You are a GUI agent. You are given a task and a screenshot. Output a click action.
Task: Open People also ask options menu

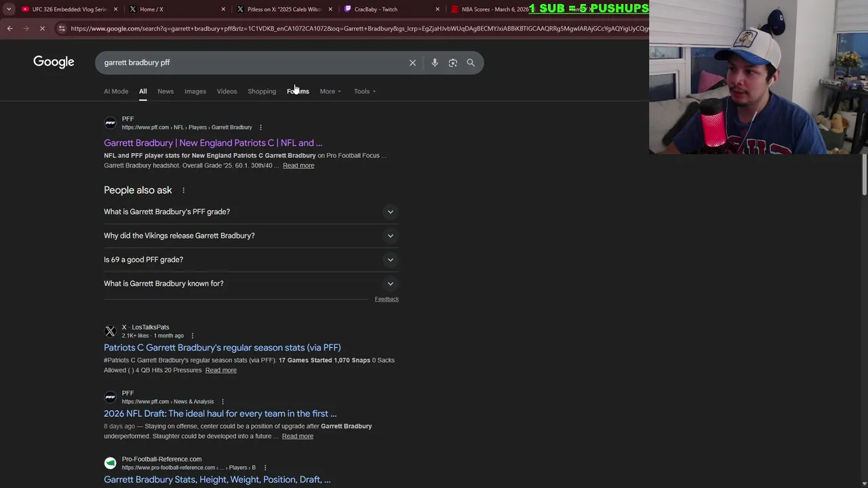183,190
